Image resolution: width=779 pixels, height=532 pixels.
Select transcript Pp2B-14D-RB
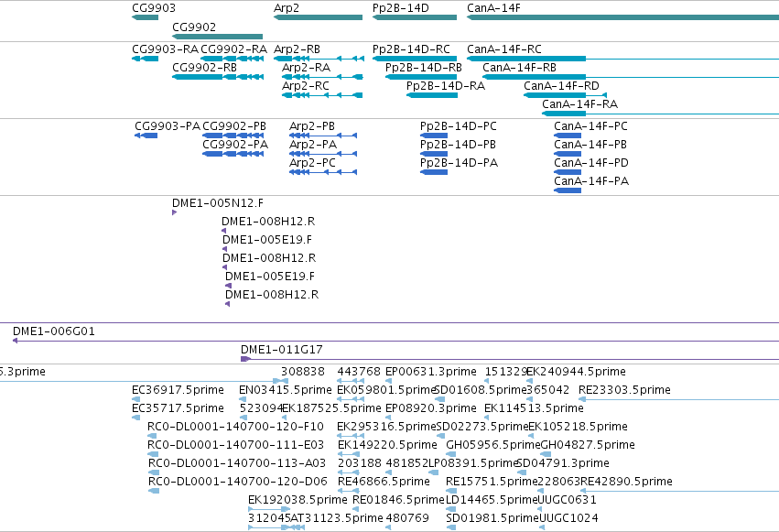point(421,77)
